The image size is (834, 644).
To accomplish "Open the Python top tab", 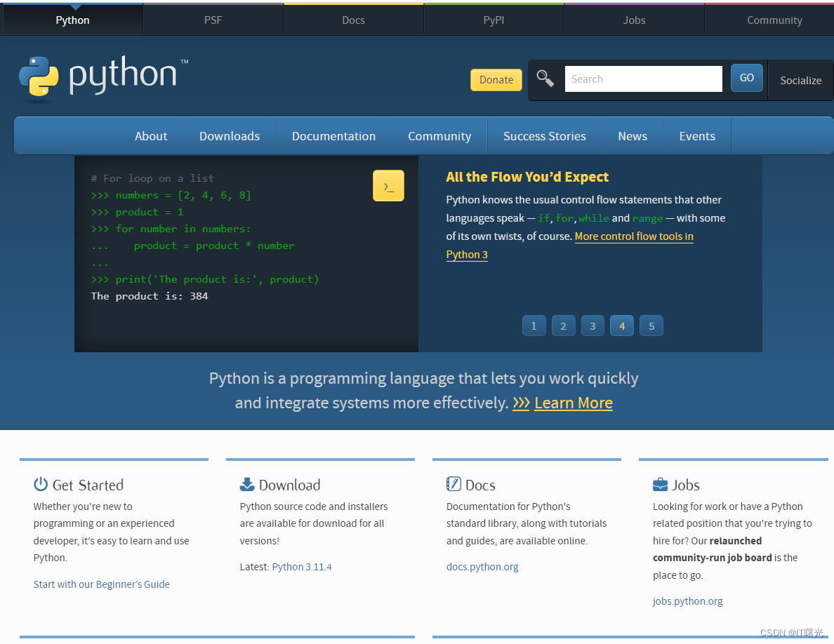I will point(72,20).
